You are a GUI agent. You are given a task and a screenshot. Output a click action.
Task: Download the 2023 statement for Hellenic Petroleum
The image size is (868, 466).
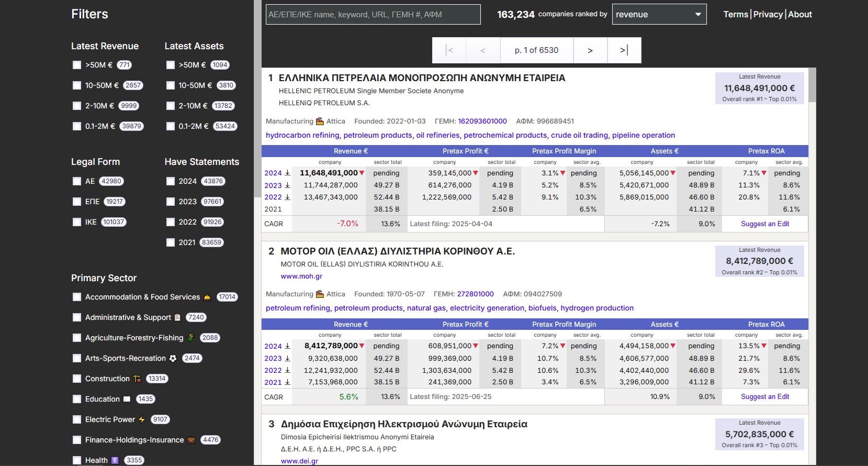click(287, 185)
